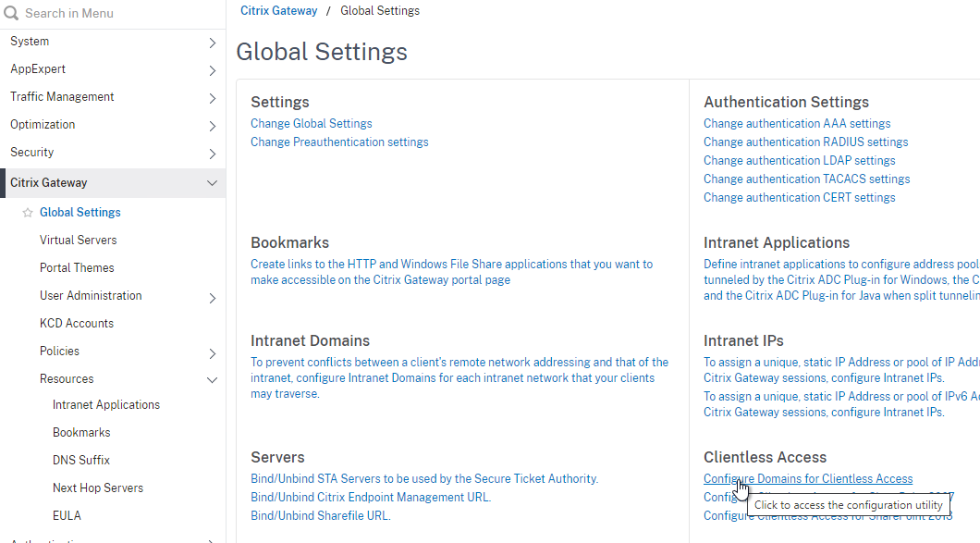Click the Clientless Access section heading
The width and height of the screenshot is (980, 543).
click(x=765, y=457)
